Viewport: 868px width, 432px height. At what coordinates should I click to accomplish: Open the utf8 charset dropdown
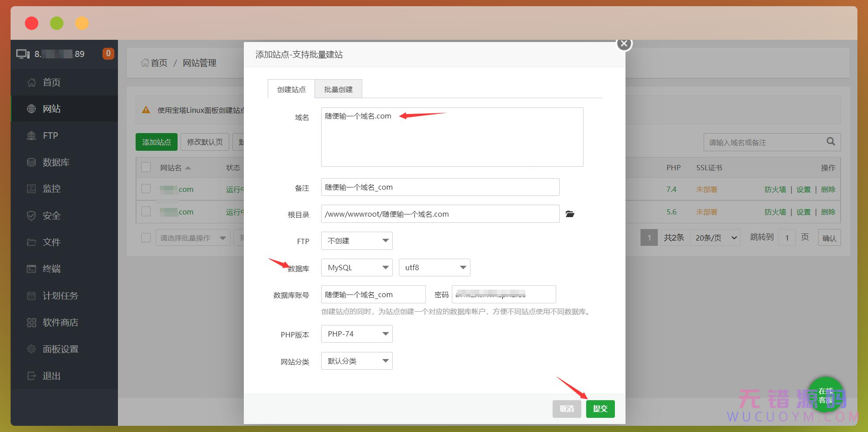click(434, 268)
